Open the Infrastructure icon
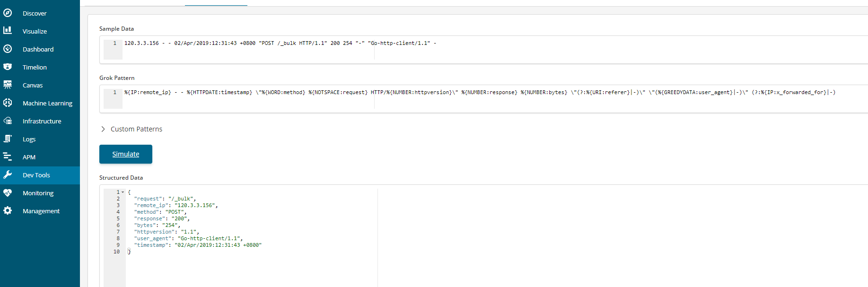This screenshot has width=868, height=287. 8,121
